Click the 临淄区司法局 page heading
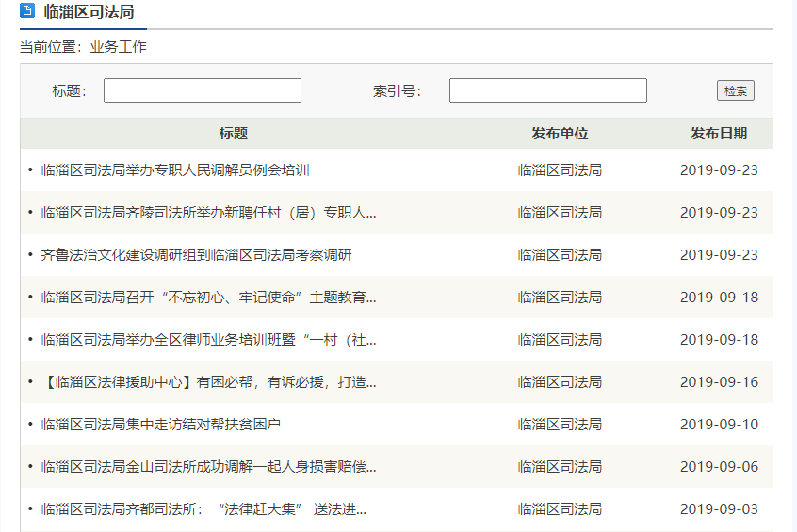797x532 pixels. [89, 11]
